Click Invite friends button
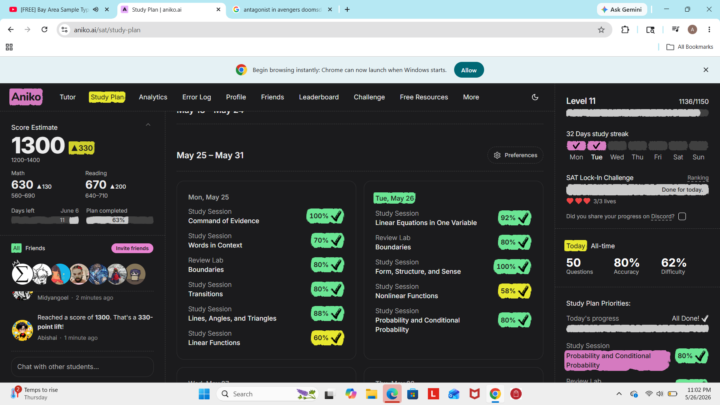The height and width of the screenshot is (405, 720). [x=132, y=248]
